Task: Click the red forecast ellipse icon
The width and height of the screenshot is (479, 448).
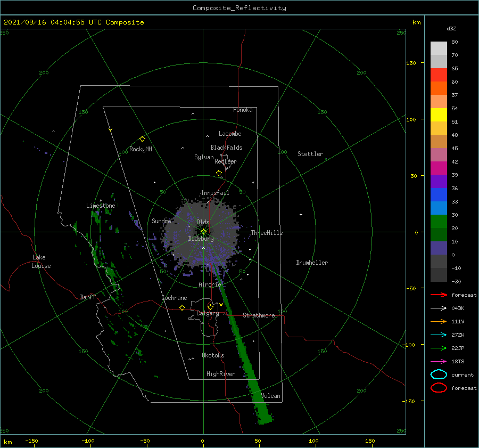Action: pos(439,388)
